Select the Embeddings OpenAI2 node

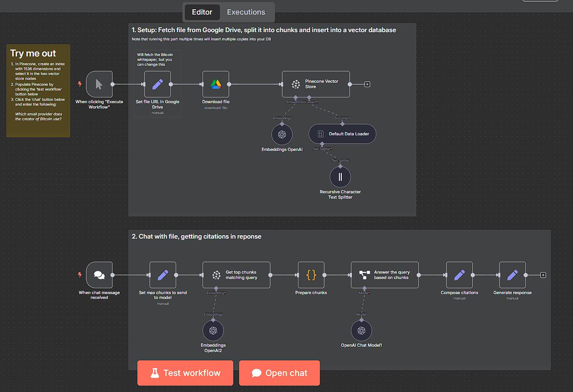213,331
